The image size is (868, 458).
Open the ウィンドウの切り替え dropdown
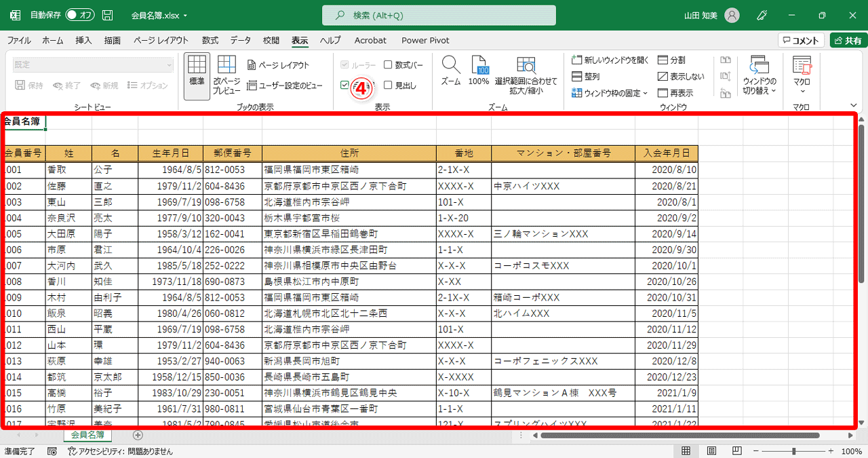(x=758, y=75)
